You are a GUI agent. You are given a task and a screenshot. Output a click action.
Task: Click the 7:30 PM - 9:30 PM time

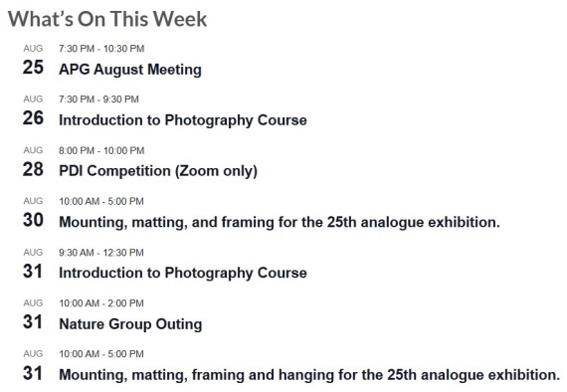98,99
